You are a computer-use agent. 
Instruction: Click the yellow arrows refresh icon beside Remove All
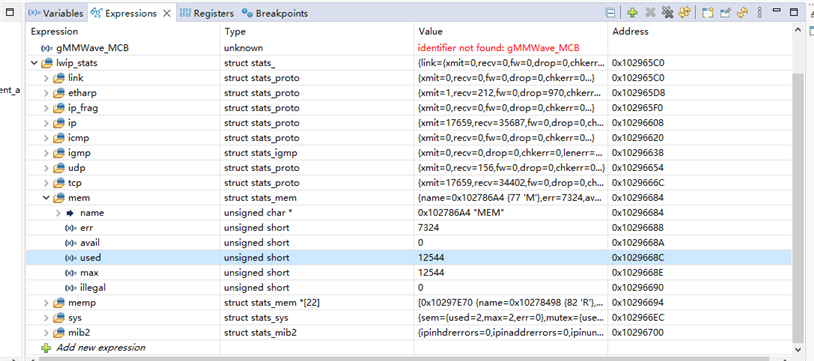pyautogui.click(x=684, y=12)
